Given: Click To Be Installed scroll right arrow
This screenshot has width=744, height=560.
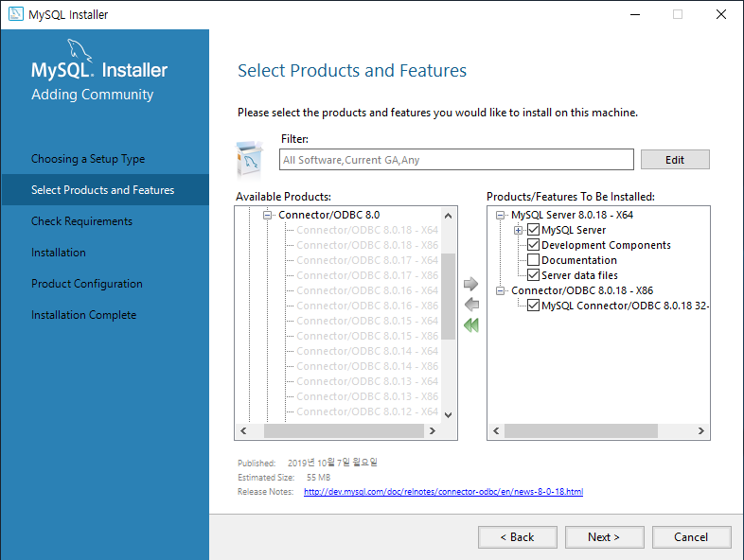Looking at the screenshot, I should (x=700, y=431).
